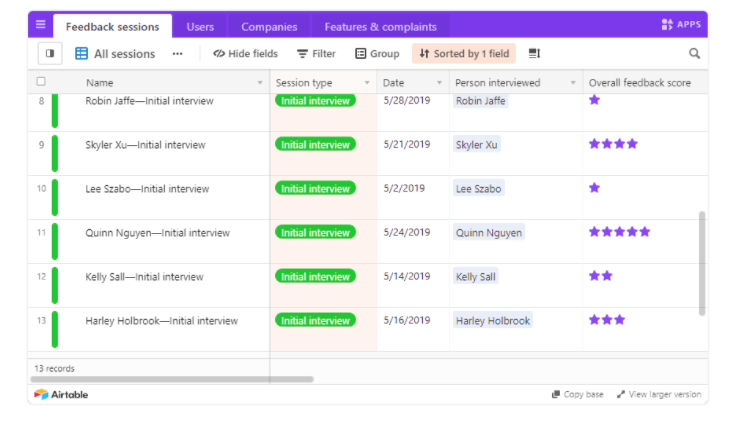Viewport: 740px width, 428px height.
Task: Click the date cell 5/16/2019
Action: coord(407,320)
